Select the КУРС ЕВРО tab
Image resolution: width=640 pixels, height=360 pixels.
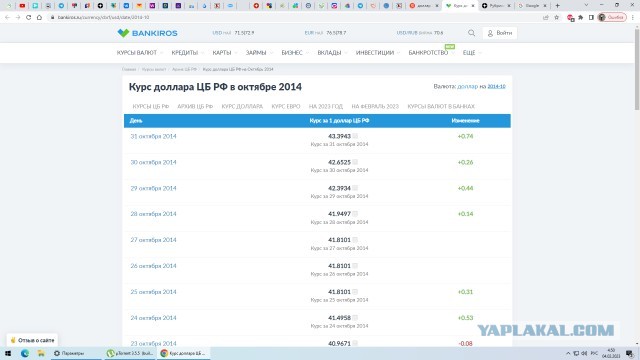click(x=286, y=107)
